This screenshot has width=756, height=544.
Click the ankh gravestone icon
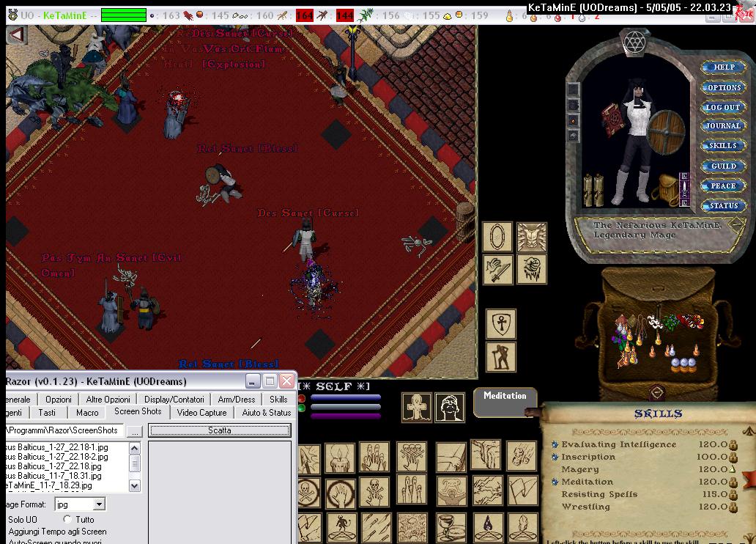(x=417, y=408)
